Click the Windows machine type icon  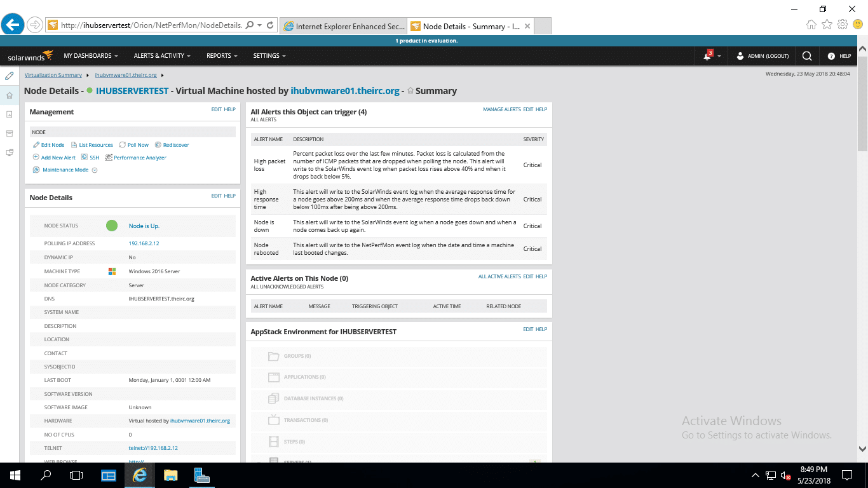point(112,271)
